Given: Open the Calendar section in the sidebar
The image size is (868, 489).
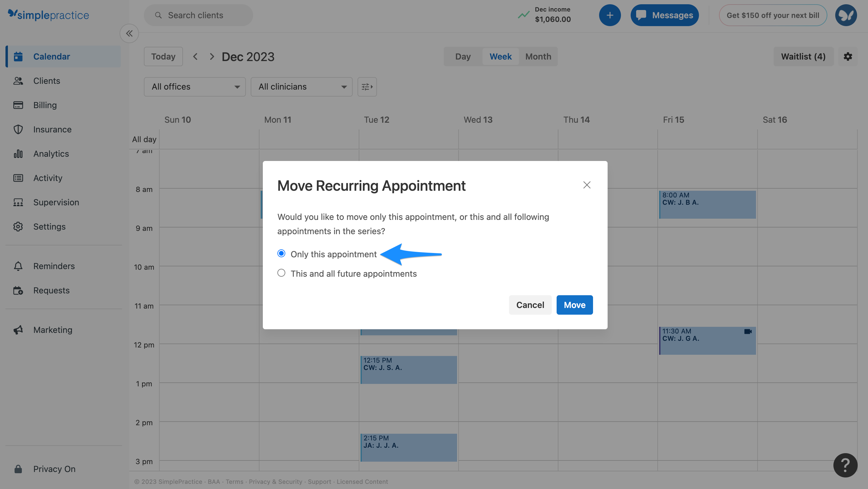Looking at the screenshot, I should click(x=52, y=56).
